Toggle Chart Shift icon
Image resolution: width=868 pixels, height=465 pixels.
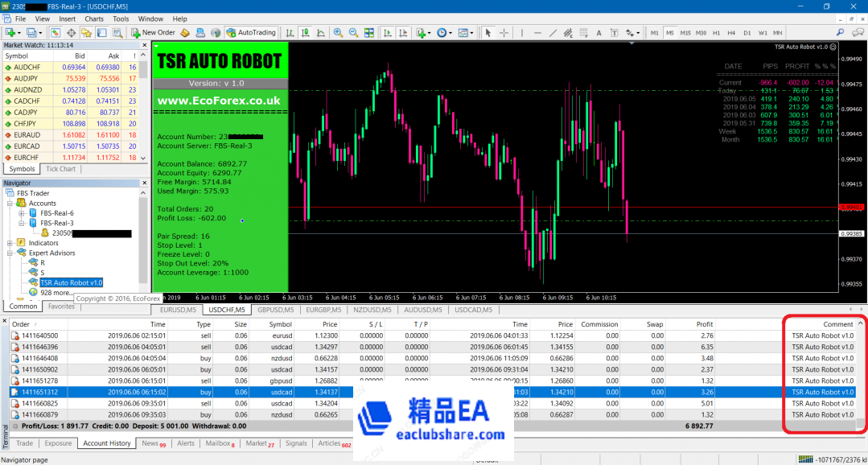click(403, 33)
